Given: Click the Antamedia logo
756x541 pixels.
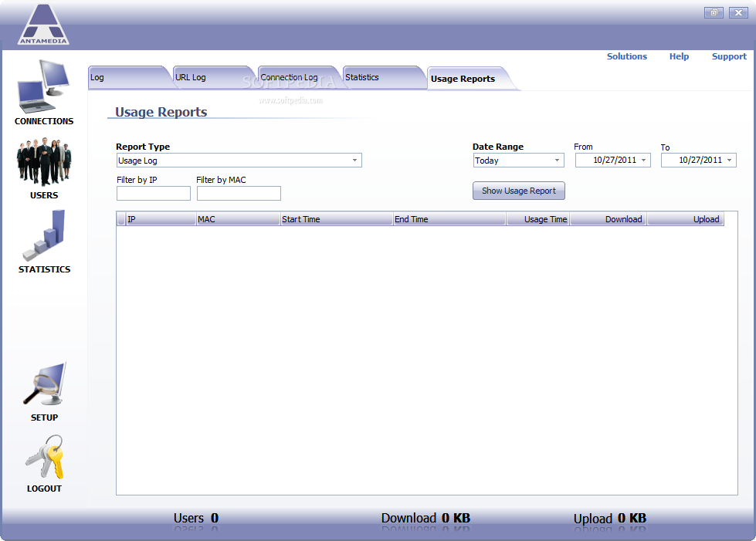Looking at the screenshot, I should pos(43,24).
